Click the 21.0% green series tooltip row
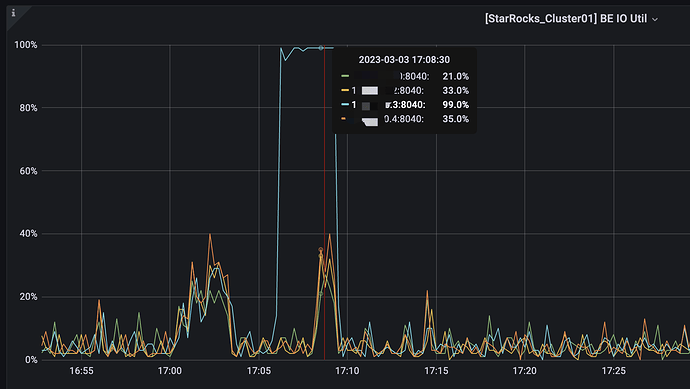 pos(404,77)
